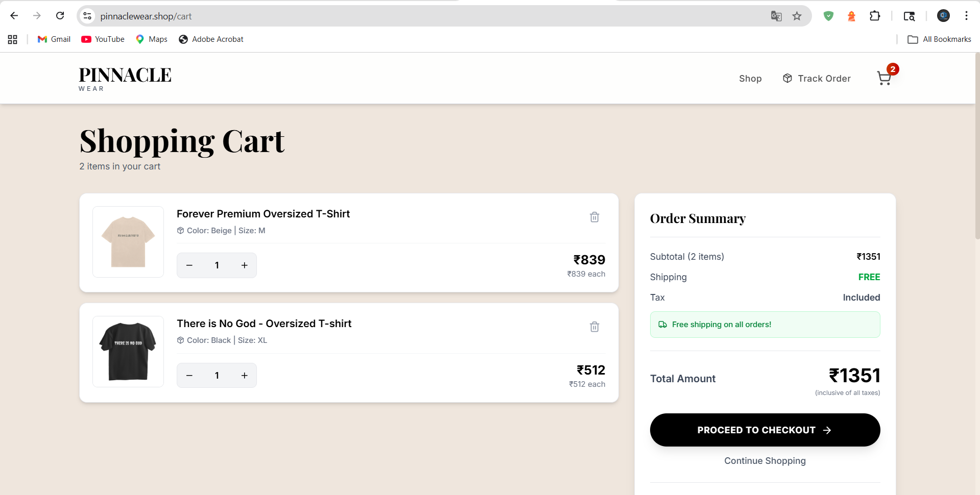This screenshot has height=495, width=980.
Task: Open the Chrome three-dot menu
Action: [x=966, y=16]
